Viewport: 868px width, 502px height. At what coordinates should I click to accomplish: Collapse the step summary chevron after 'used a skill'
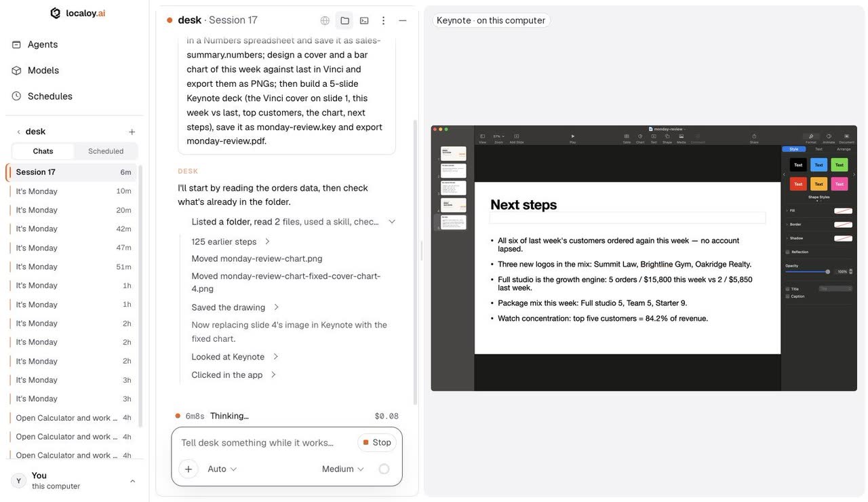click(391, 222)
